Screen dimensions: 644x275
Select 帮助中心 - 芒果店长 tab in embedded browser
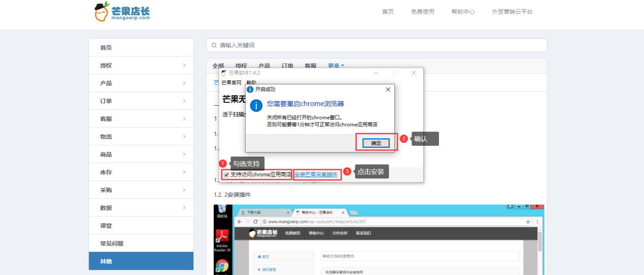(x=320, y=212)
